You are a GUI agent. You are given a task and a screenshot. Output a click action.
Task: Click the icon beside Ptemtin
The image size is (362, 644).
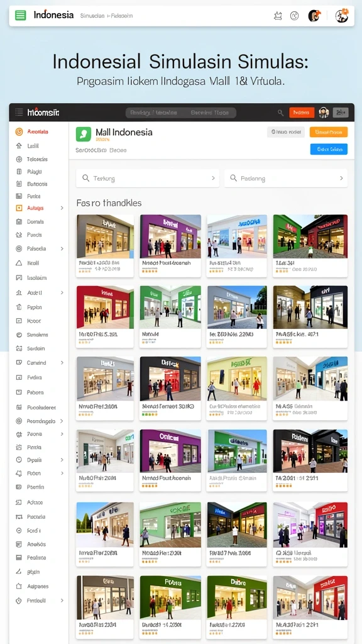click(x=18, y=487)
